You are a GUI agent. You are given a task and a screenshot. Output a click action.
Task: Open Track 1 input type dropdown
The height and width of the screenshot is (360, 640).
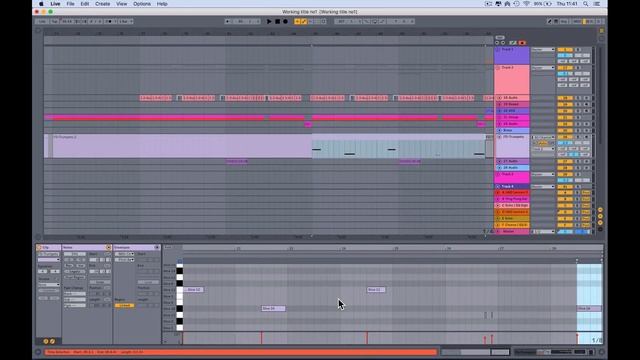(543, 49)
